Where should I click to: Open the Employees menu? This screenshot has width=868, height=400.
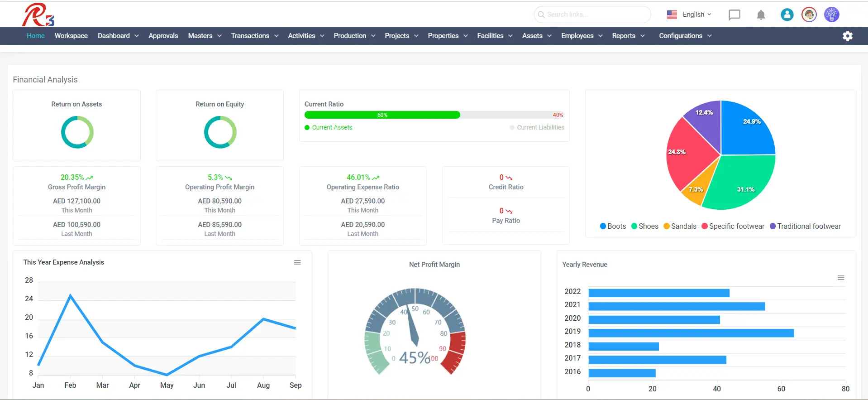point(582,36)
